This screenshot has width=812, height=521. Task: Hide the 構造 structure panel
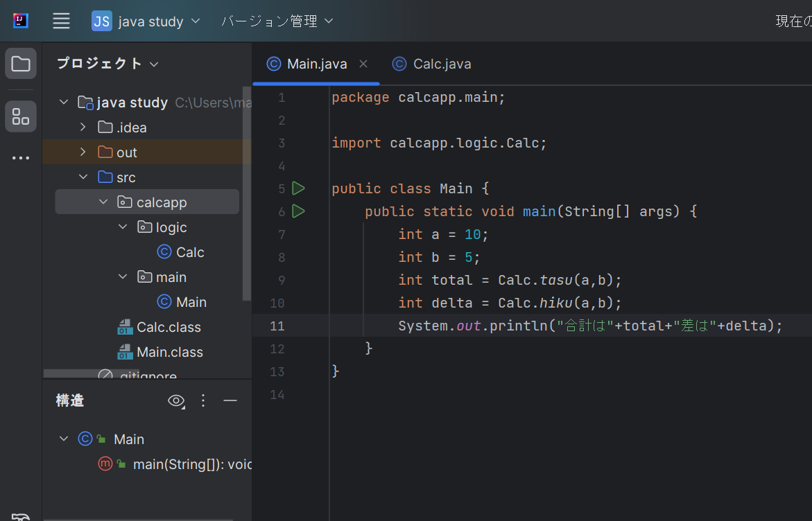(230, 400)
